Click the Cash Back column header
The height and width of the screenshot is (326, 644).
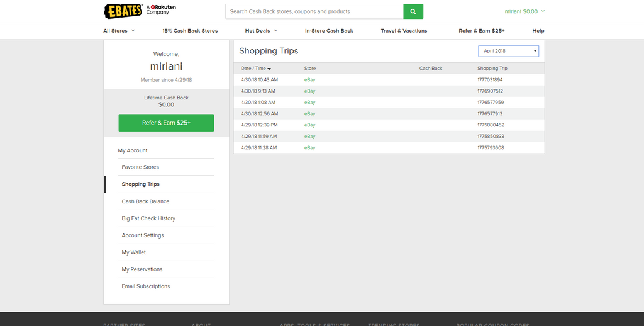(431, 69)
